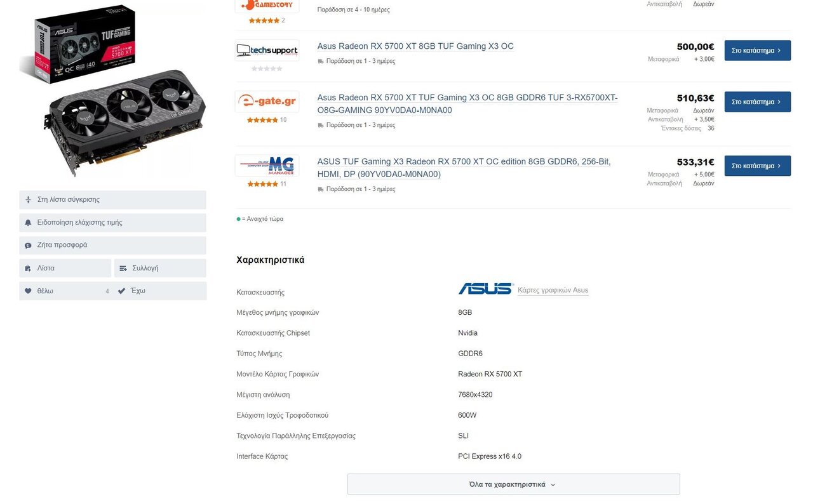Open the e-gate.gr shop logo
This screenshot has width=813, height=504.
coord(267,102)
